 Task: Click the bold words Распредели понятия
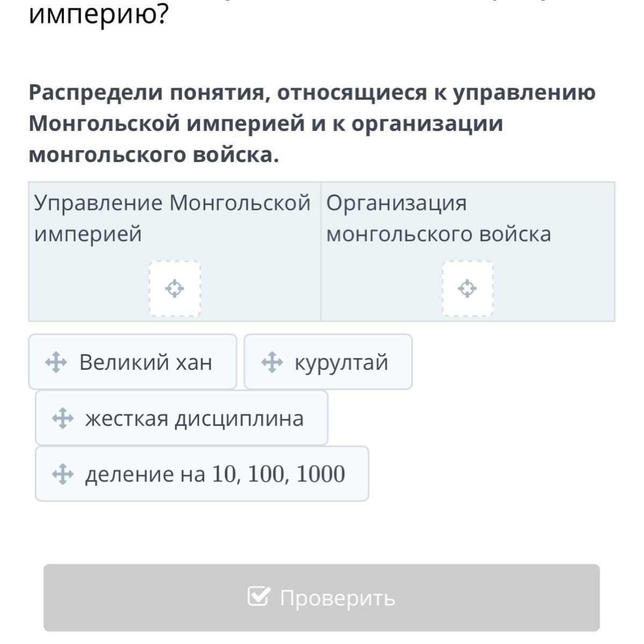(148, 92)
